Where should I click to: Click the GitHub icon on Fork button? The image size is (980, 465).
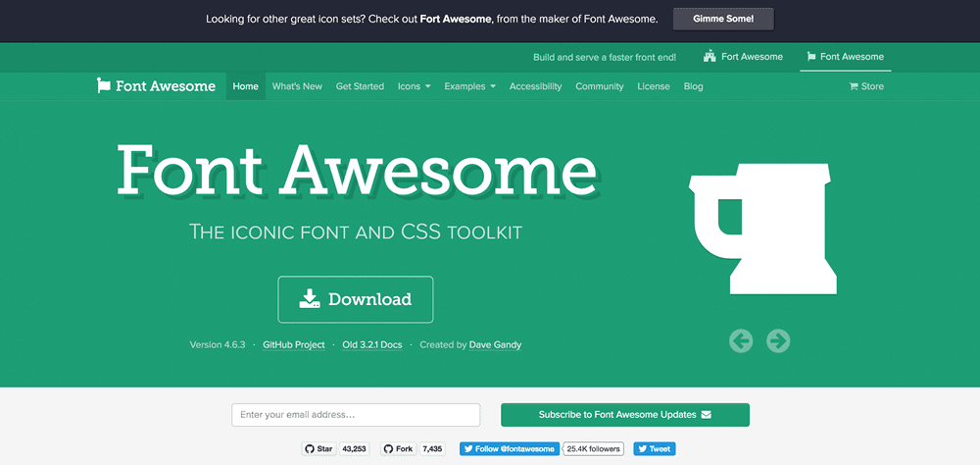(387, 448)
